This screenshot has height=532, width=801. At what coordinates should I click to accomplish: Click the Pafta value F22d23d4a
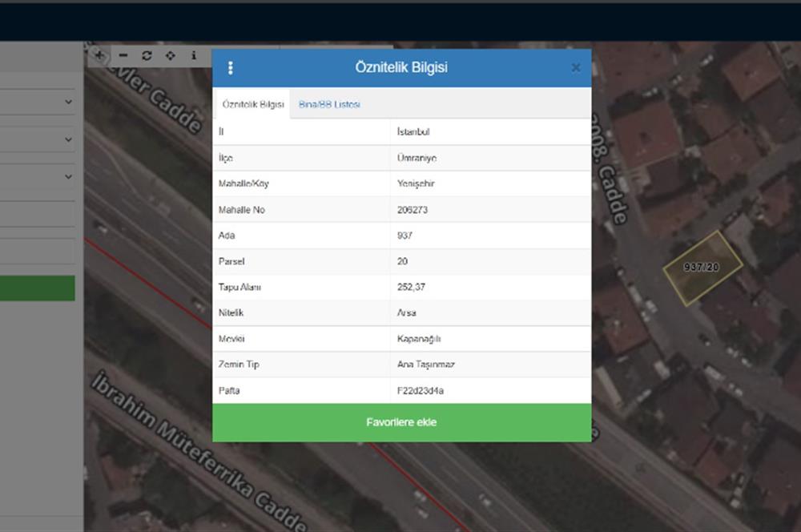pyautogui.click(x=421, y=391)
